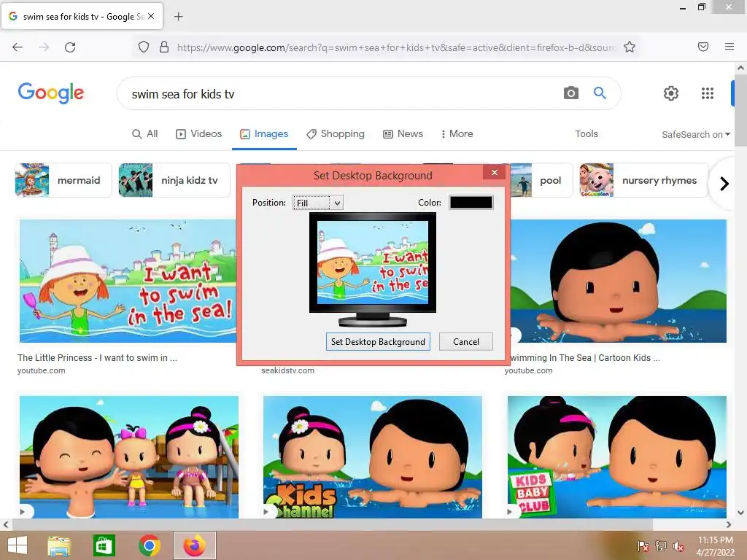The image size is (747, 560).
Task: Close the Google search tab
Action: [x=151, y=16]
